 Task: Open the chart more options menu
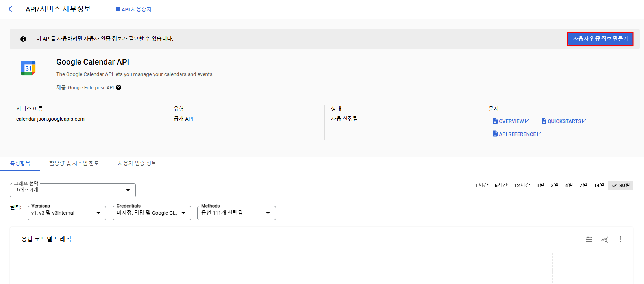tap(620, 239)
